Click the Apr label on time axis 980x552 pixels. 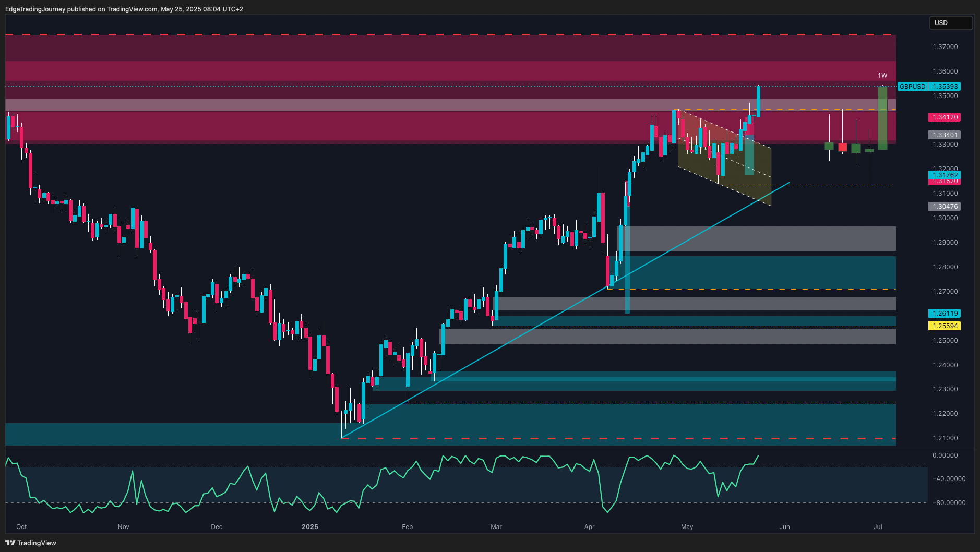[590, 527]
